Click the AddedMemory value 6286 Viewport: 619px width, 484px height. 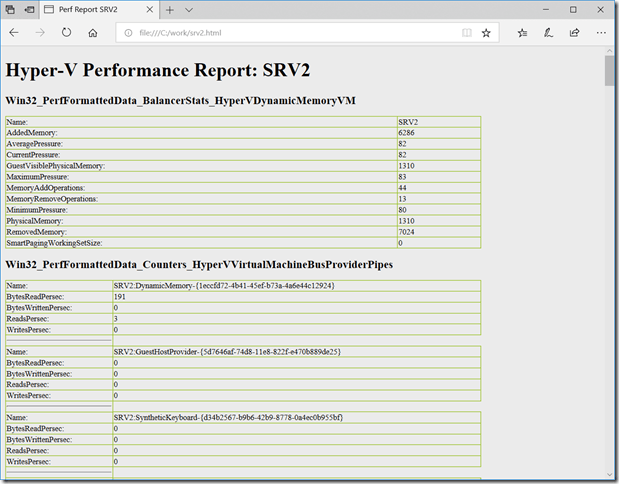pos(406,133)
